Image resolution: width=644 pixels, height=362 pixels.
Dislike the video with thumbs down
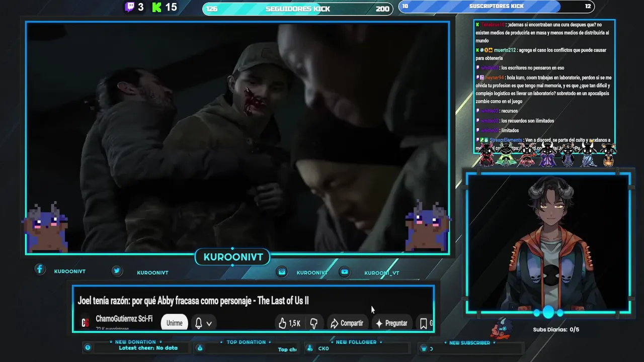tap(313, 323)
